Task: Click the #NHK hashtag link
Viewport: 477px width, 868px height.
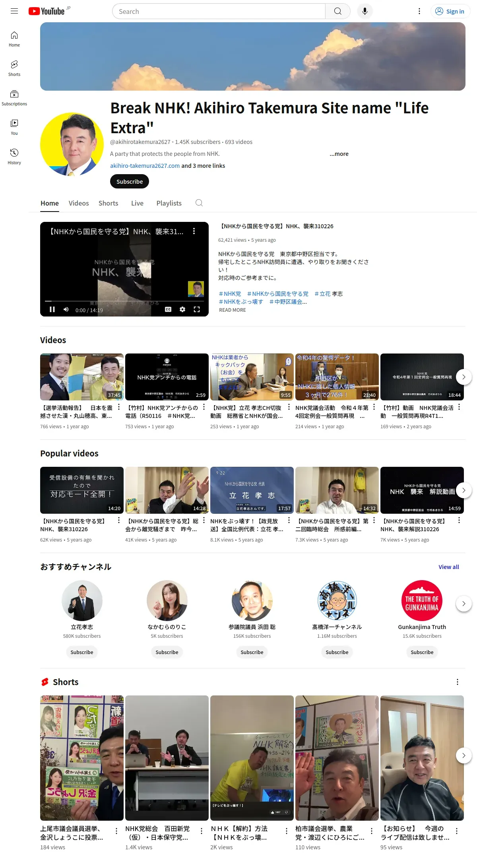Action: pyautogui.click(x=230, y=294)
